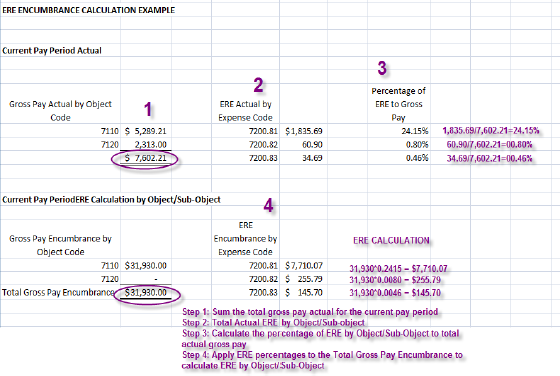The width and height of the screenshot is (560, 376).
Task: Click the $ 255.79 ERE encumbrance cell
Action: coord(304,279)
